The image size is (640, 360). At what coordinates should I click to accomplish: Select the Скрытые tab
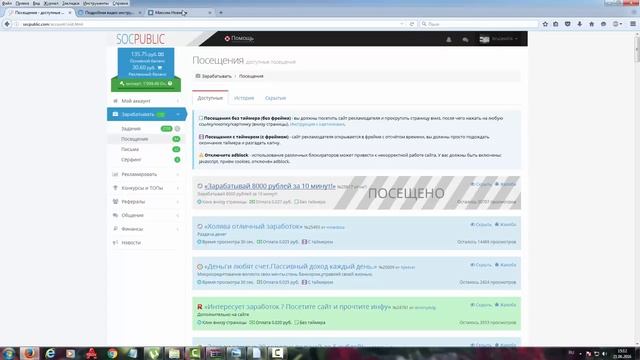click(x=276, y=98)
